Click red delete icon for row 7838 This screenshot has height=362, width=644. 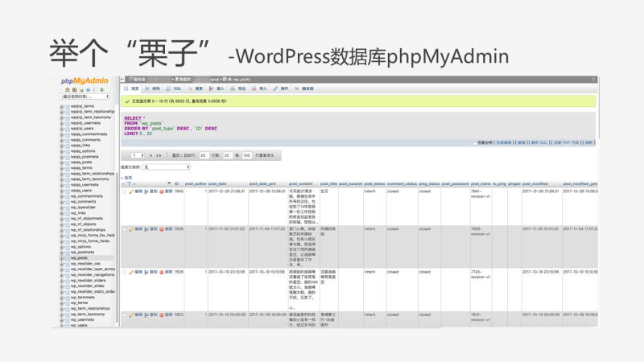[x=162, y=229]
